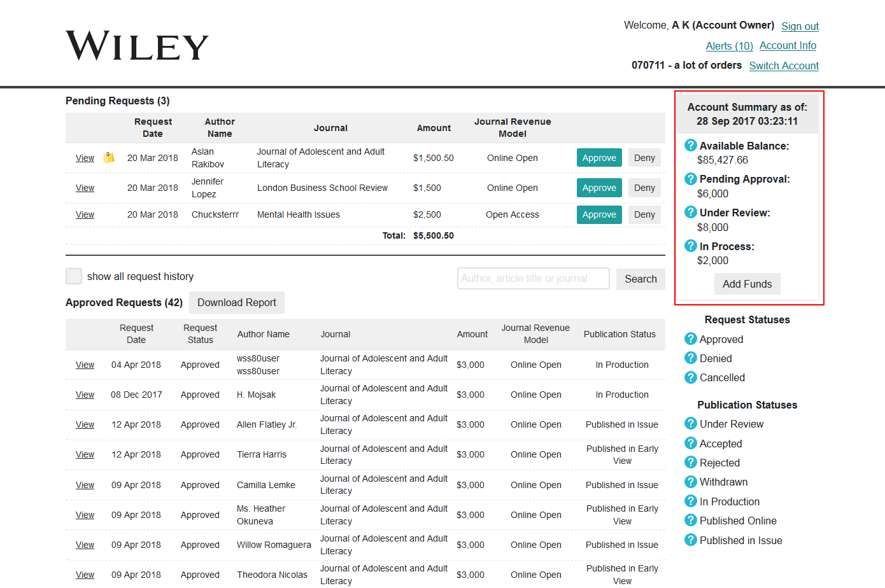Open help for the Cancelled request status

coord(690,377)
